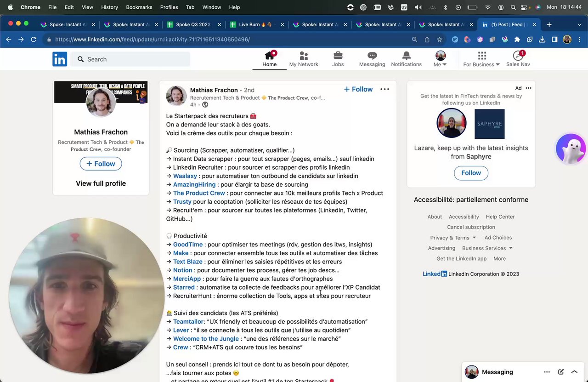Switch to the Live Burn tab
The width and height of the screenshot is (588, 382).
pos(256,24)
